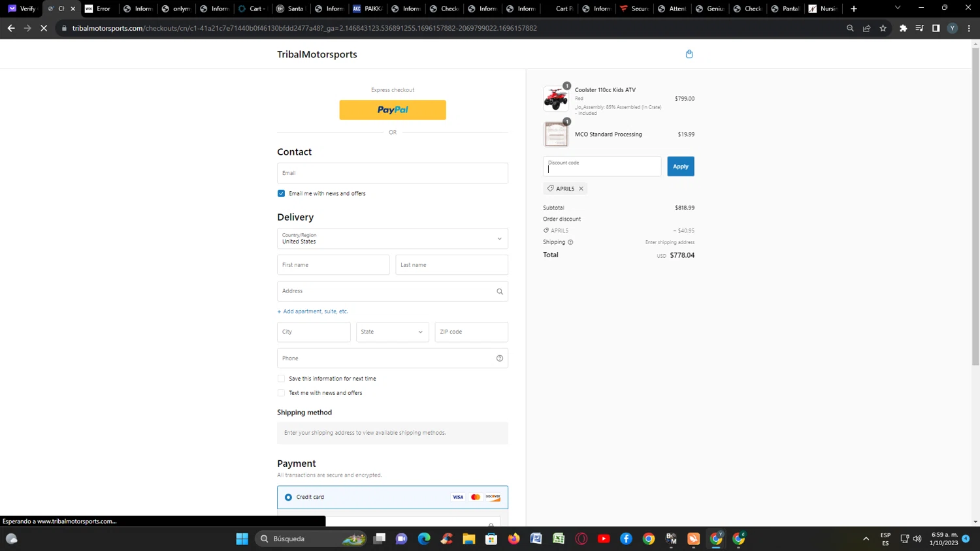Open a new browser tab
This screenshot has height=551, width=980.
[854, 8]
